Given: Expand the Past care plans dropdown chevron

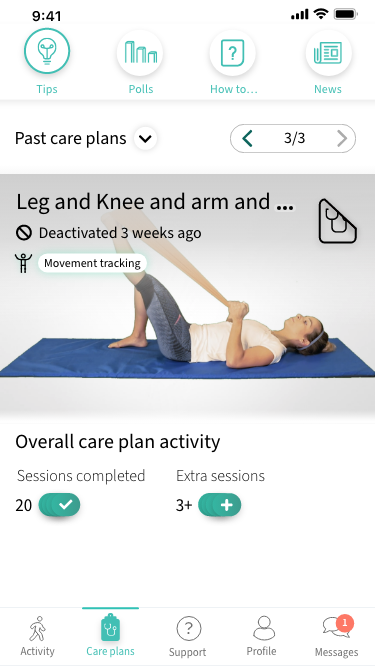Looking at the screenshot, I should [145, 138].
